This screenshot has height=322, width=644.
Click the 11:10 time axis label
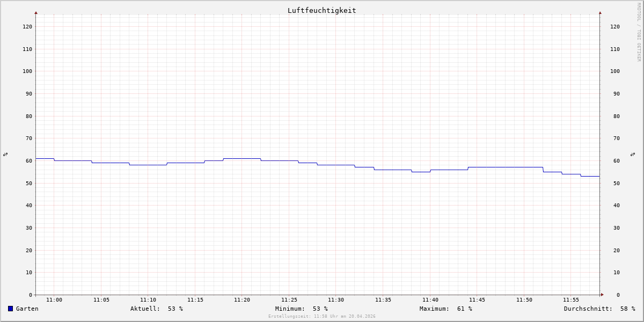click(148, 300)
